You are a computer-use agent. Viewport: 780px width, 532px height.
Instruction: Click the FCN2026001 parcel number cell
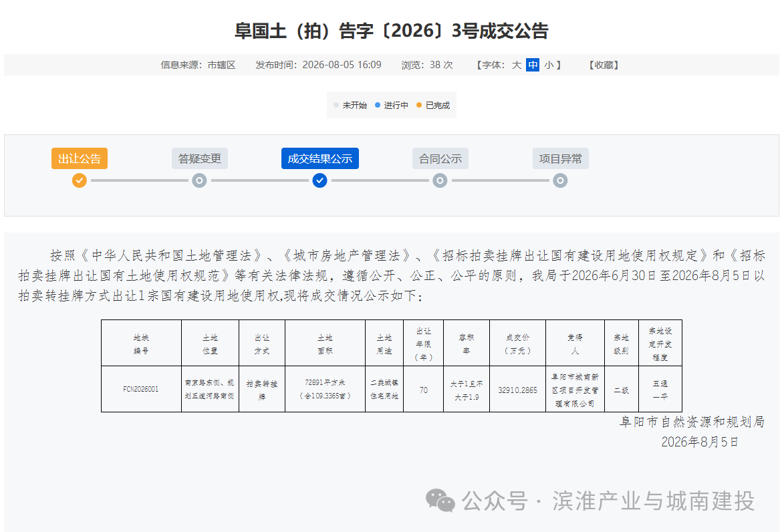click(141, 389)
